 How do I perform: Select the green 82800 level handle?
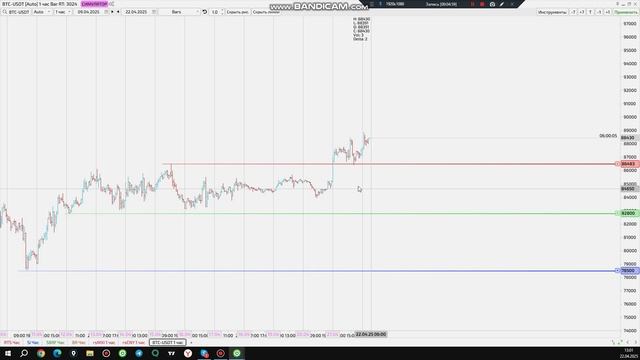(x=628, y=213)
